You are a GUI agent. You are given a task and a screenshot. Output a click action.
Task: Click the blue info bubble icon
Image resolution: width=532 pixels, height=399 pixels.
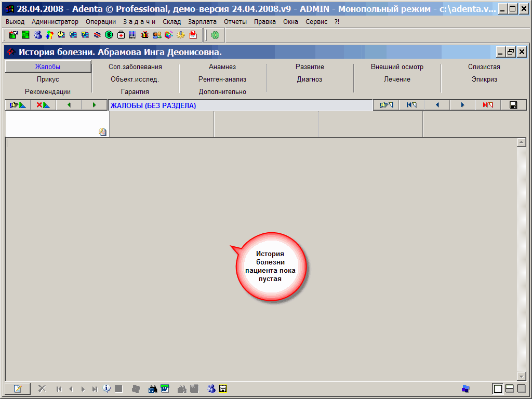[107, 388]
